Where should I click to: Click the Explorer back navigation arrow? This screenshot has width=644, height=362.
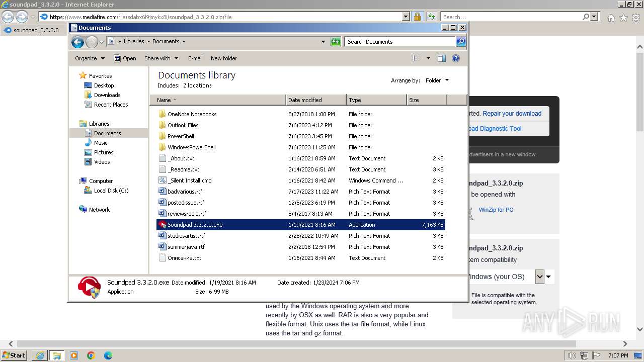pyautogui.click(x=77, y=42)
